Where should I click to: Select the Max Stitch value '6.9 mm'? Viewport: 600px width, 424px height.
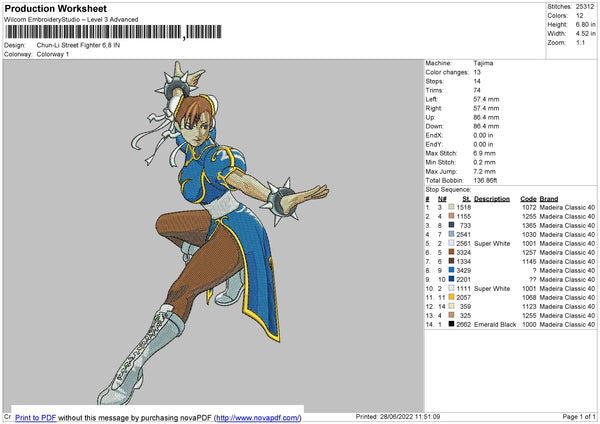click(x=484, y=153)
